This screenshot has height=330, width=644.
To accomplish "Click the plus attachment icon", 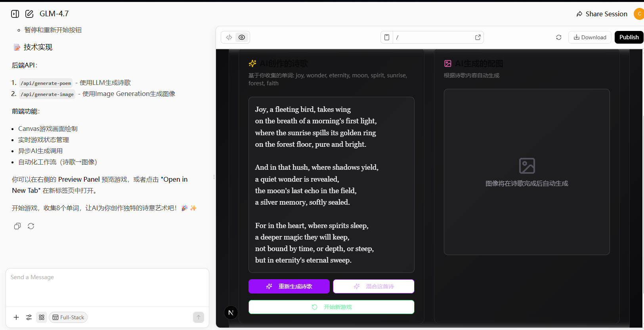I will tap(16, 317).
